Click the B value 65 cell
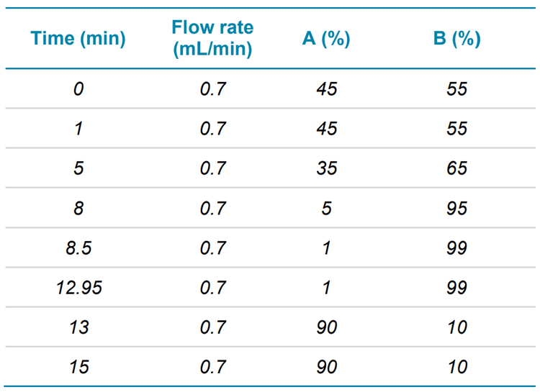 coord(456,168)
